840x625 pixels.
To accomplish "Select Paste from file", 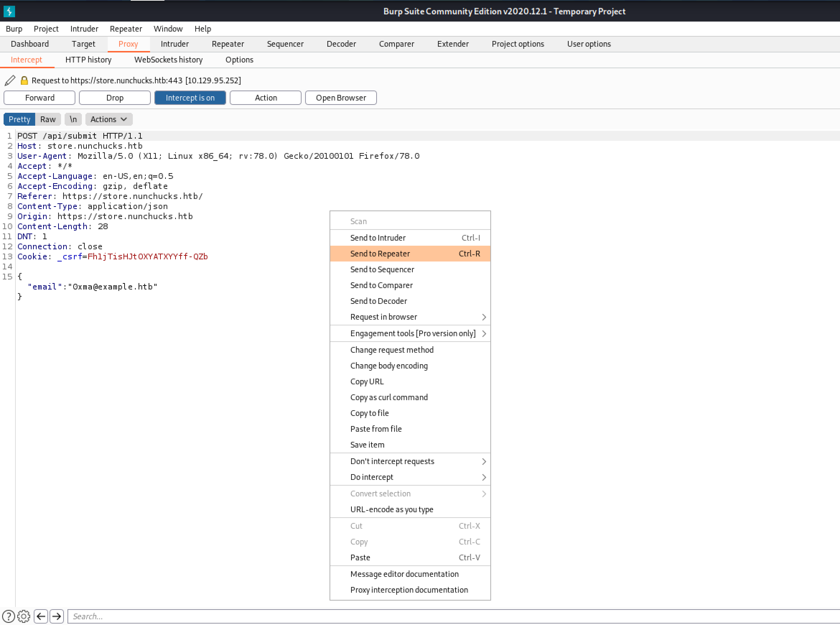I will [x=410, y=429].
